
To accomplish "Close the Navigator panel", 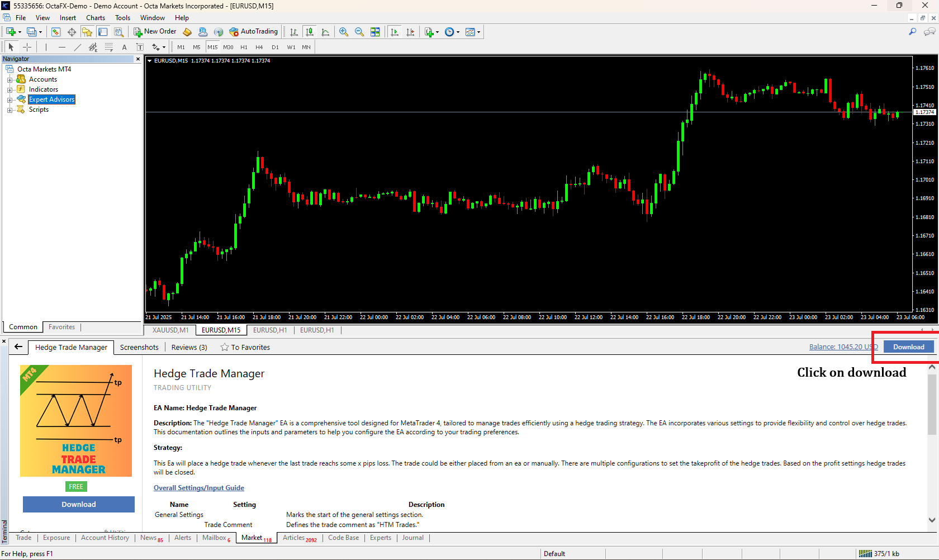I will 138,59.
